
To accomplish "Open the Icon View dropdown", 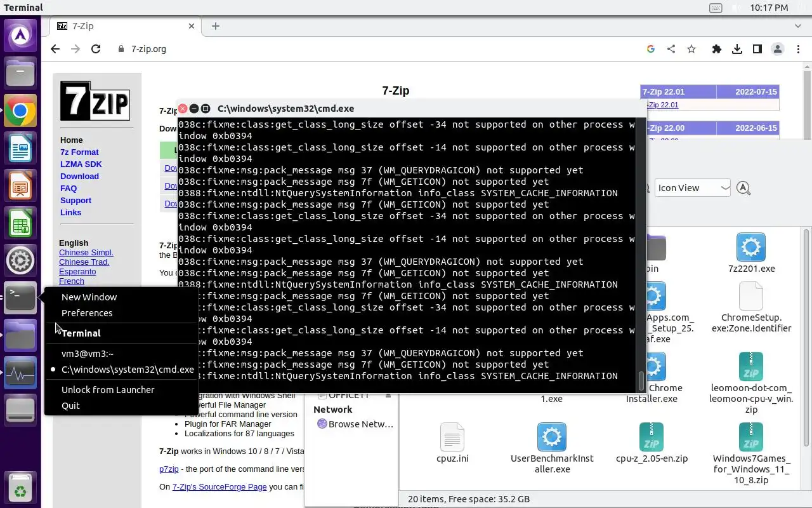I will click(x=693, y=188).
